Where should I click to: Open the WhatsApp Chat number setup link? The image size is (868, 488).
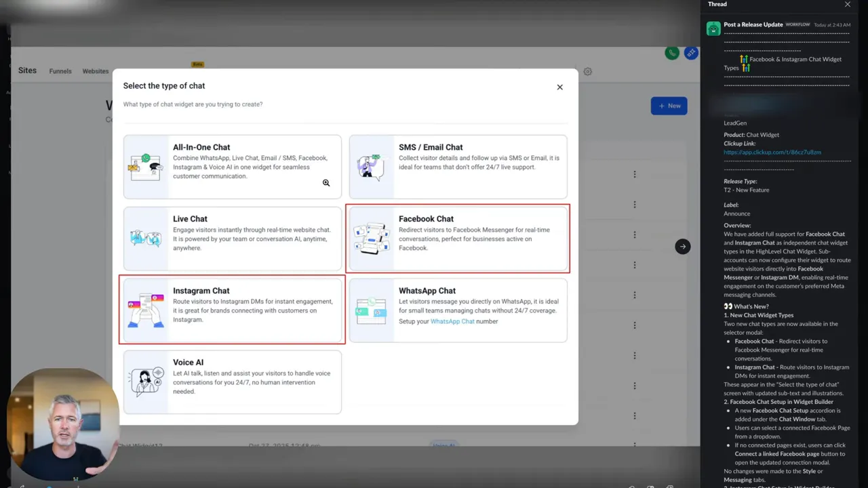click(x=452, y=321)
